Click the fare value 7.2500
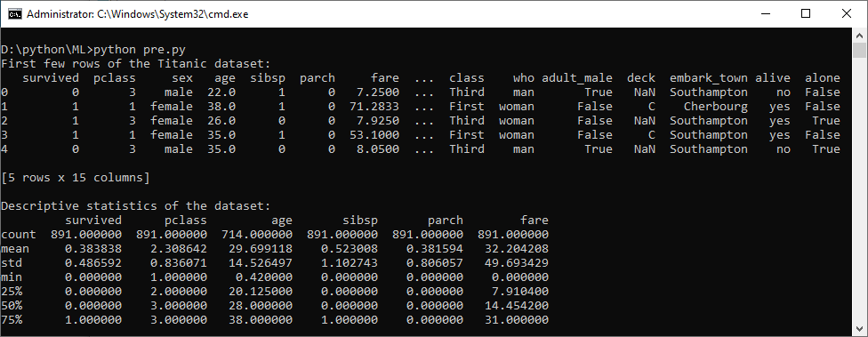Image resolution: width=868 pixels, height=337 pixels. (x=378, y=92)
